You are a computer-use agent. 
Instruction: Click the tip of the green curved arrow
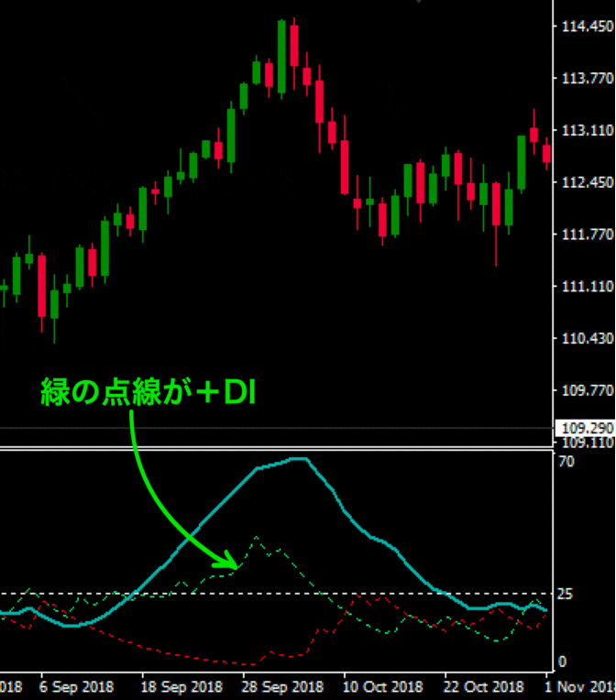pos(236,565)
